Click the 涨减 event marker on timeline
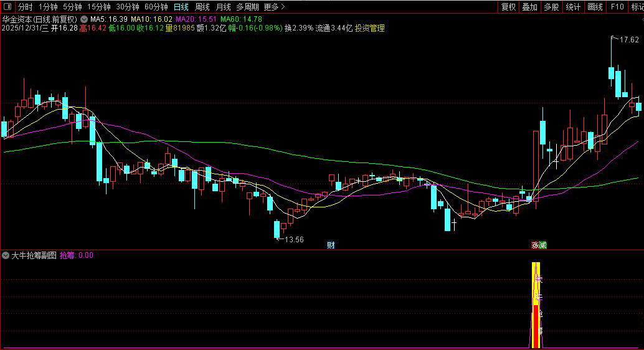 click(x=539, y=245)
